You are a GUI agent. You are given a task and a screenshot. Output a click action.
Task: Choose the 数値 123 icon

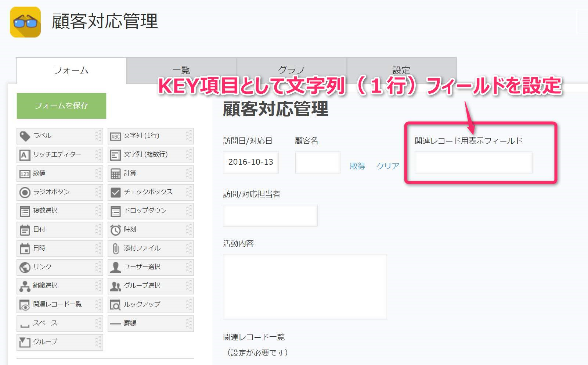pos(25,174)
